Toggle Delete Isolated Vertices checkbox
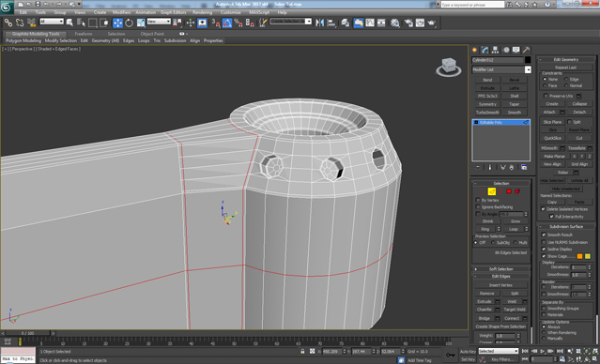Image resolution: width=600 pixels, height=364 pixels. coord(543,209)
